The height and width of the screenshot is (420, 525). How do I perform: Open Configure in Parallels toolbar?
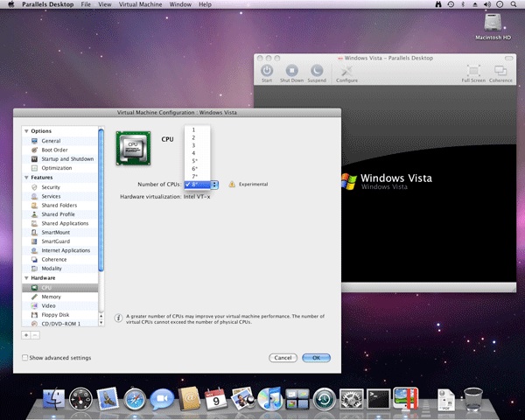click(346, 73)
